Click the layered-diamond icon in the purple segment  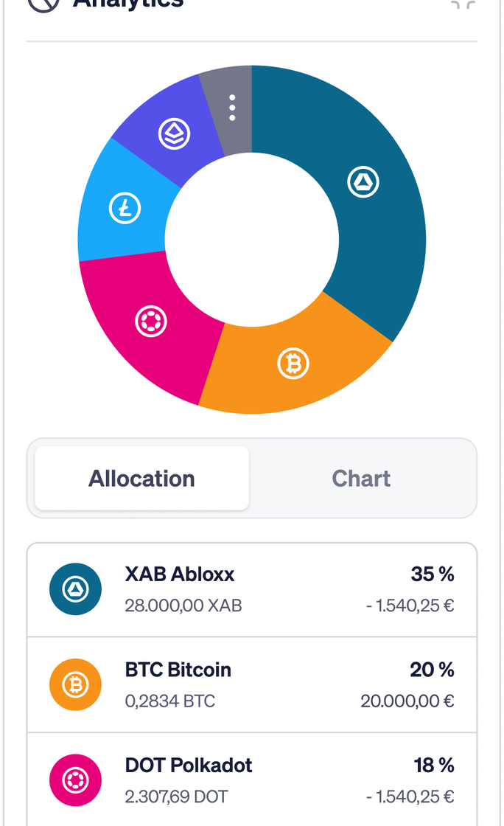pyautogui.click(x=174, y=133)
